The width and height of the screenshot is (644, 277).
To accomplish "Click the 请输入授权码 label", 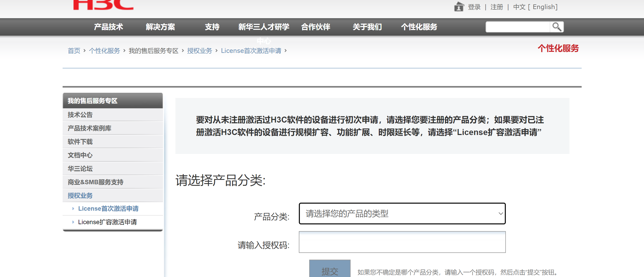I will [263, 245].
